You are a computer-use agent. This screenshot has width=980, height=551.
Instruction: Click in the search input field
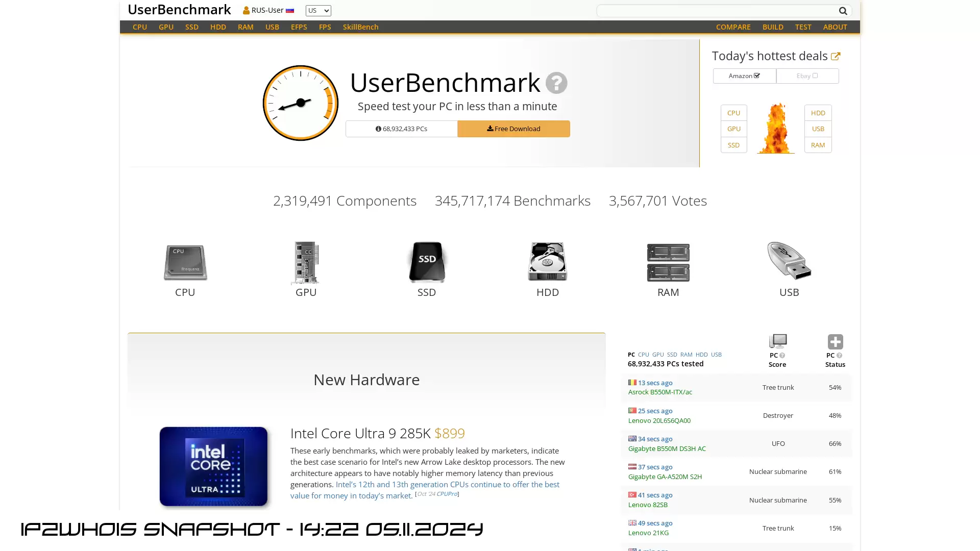pyautogui.click(x=717, y=11)
